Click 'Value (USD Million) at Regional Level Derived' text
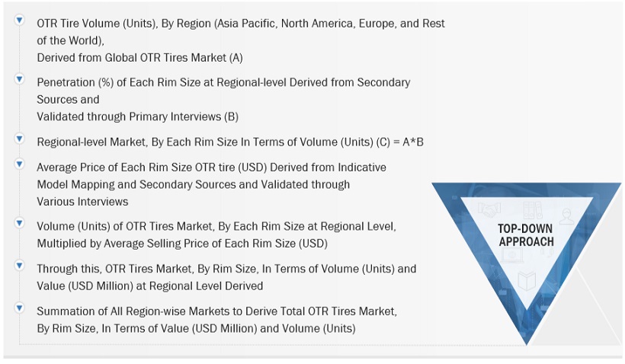The width and height of the screenshot is (625, 364). (149, 286)
